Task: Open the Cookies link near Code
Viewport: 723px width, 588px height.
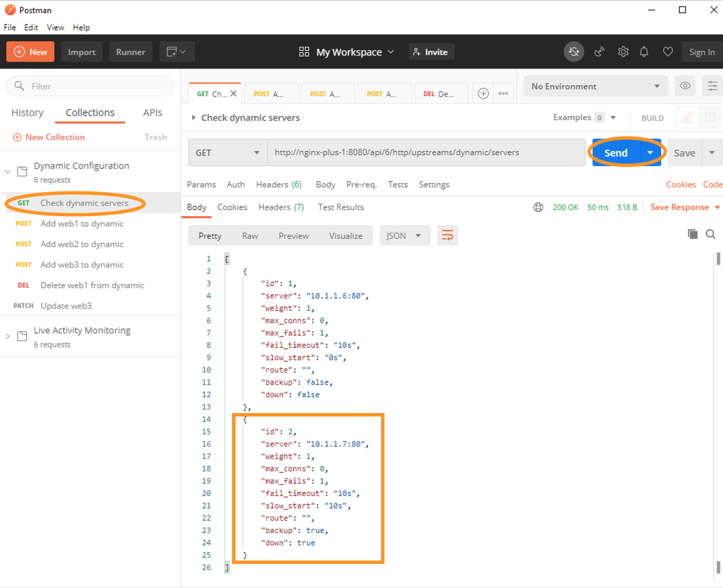Action: (680, 185)
